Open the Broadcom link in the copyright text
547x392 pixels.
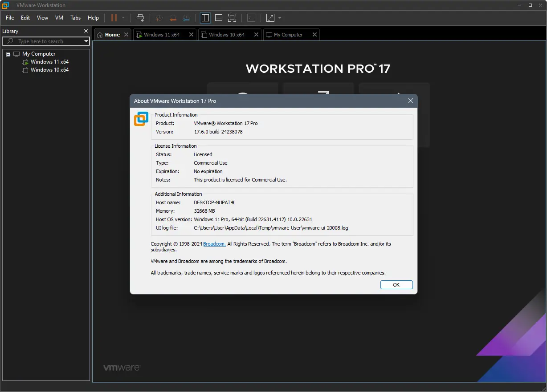click(215, 244)
